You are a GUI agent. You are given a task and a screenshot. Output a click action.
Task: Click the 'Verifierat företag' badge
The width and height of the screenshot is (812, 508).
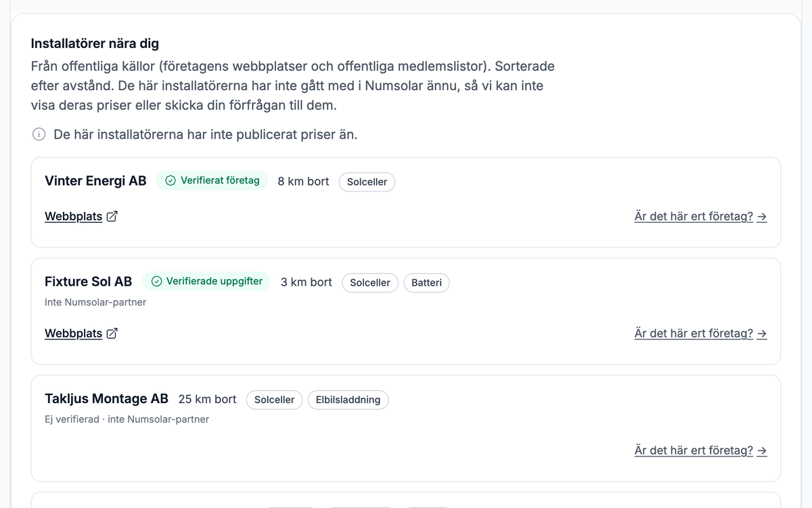click(212, 181)
